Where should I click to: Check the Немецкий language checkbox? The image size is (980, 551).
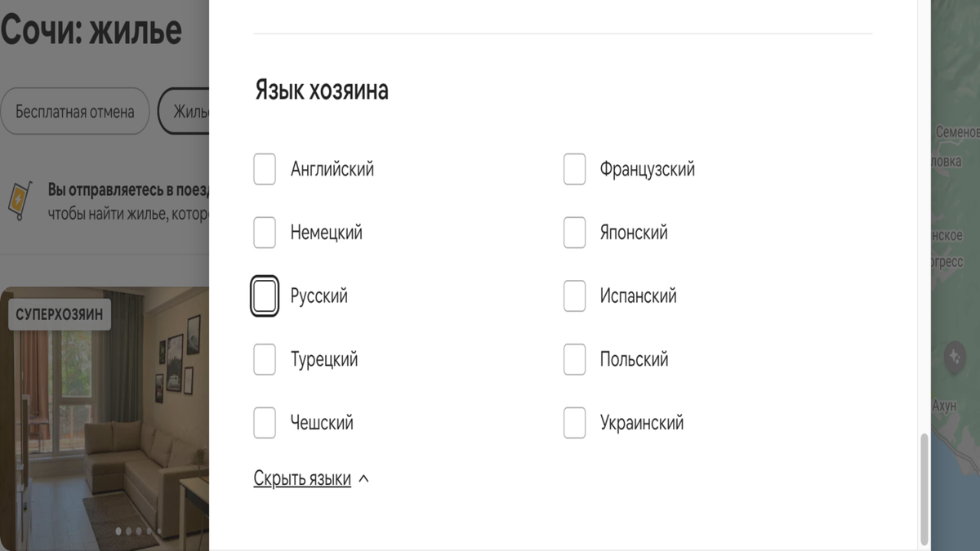coord(265,233)
